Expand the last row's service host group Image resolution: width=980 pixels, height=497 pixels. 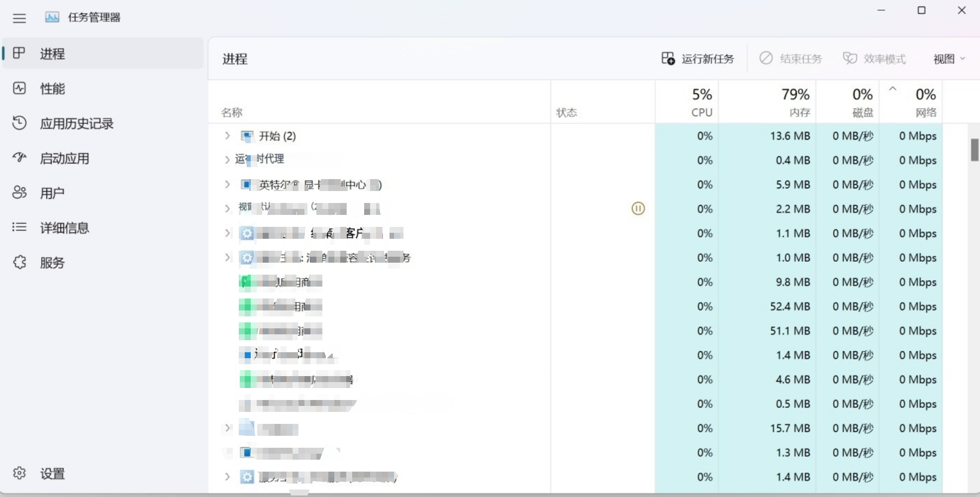click(227, 477)
